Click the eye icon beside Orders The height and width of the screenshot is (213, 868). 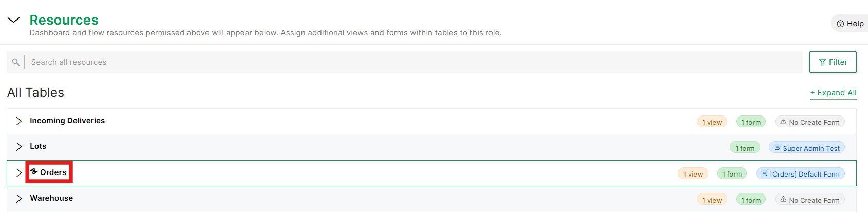pos(34,172)
